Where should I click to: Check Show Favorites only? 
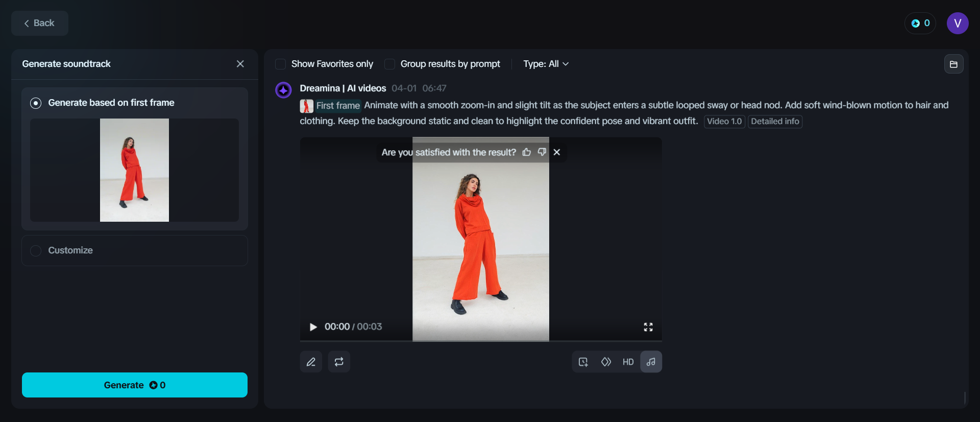point(280,64)
